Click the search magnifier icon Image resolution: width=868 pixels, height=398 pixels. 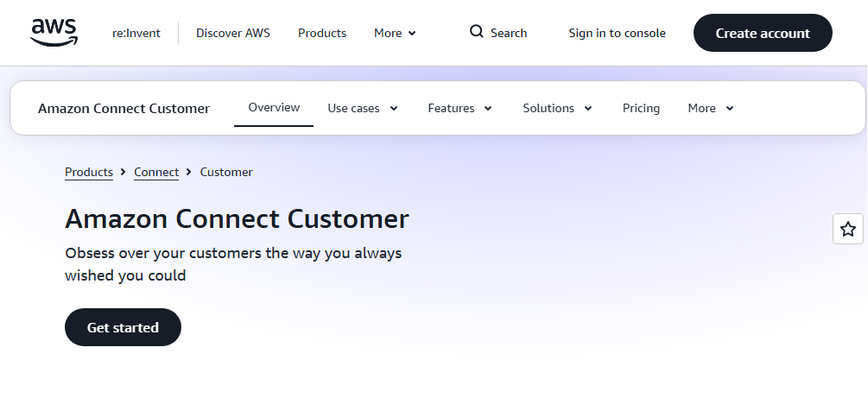[476, 32]
